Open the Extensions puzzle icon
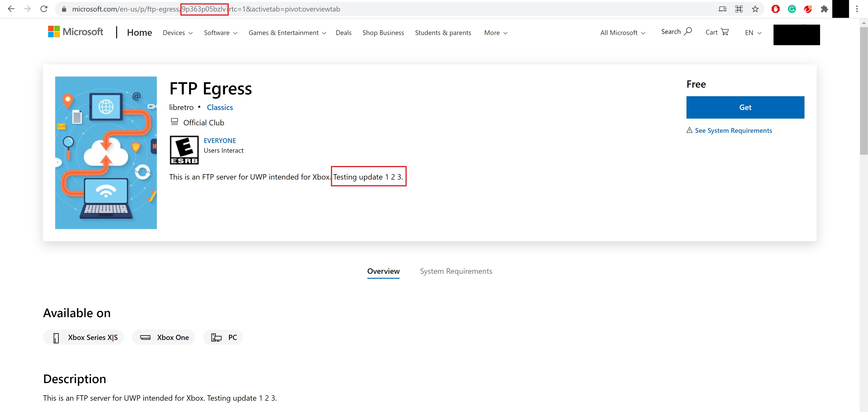Screen dimensions: 868x412 [x=824, y=9]
